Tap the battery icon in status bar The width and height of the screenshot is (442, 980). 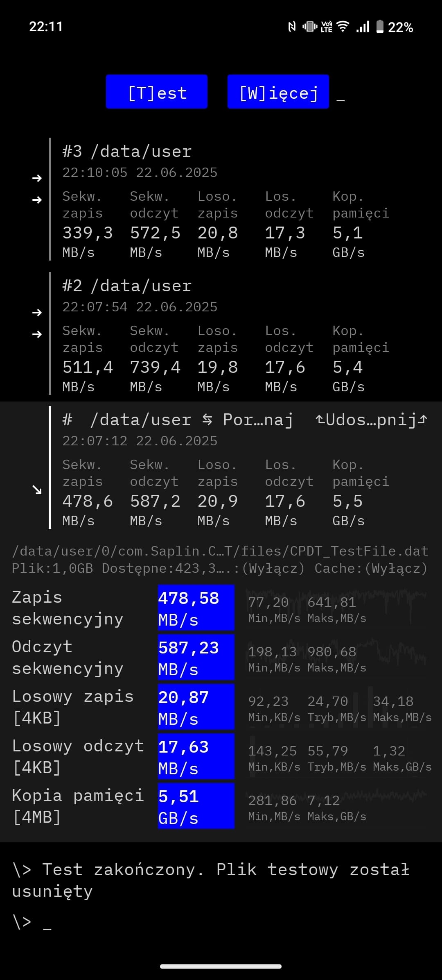pyautogui.click(x=380, y=27)
